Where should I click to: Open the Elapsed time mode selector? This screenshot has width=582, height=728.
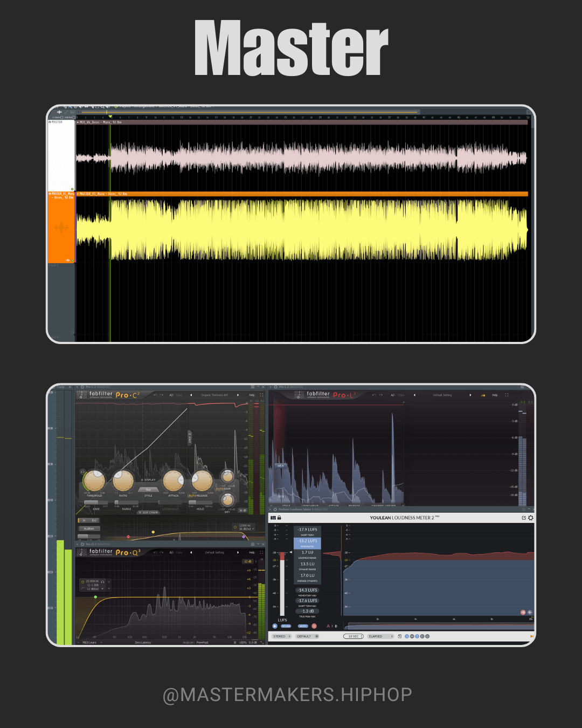pos(380,636)
